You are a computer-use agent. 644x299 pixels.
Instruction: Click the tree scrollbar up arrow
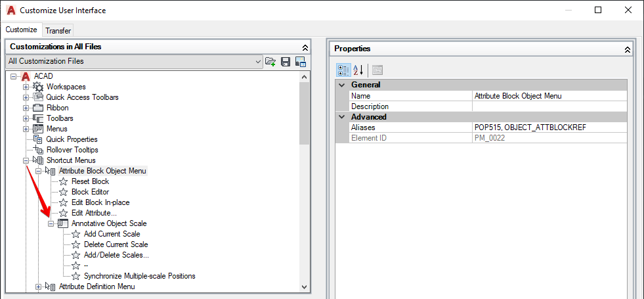304,76
